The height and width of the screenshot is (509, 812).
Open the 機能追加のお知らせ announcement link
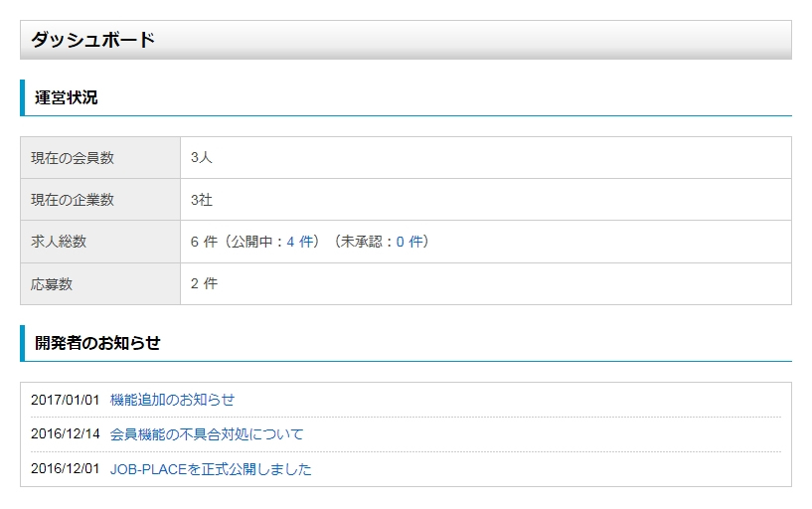172,400
